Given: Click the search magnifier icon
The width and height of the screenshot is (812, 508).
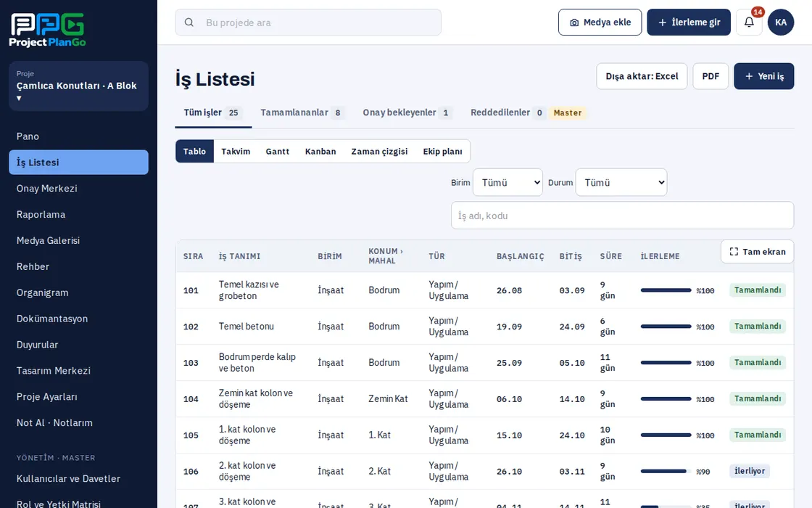Looking at the screenshot, I should click(x=189, y=22).
